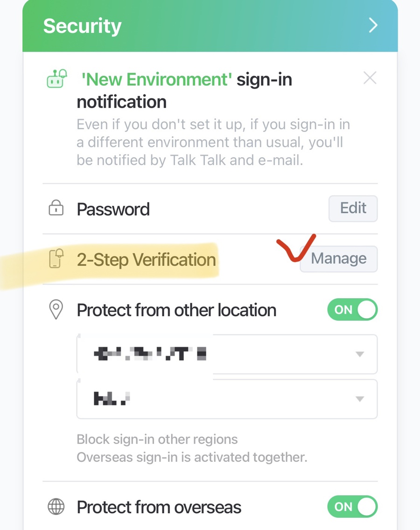Click the Protect from other location label

coord(176,310)
